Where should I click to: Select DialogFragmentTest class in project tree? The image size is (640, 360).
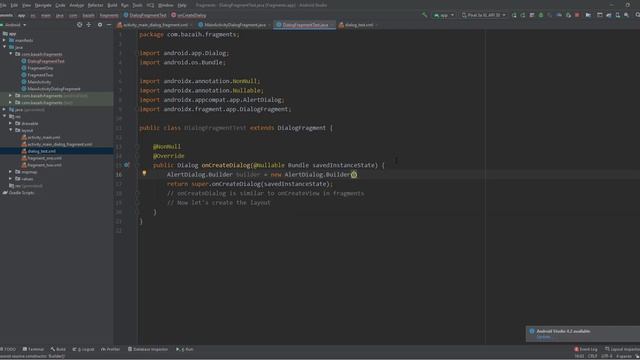(x=46, y=61)
